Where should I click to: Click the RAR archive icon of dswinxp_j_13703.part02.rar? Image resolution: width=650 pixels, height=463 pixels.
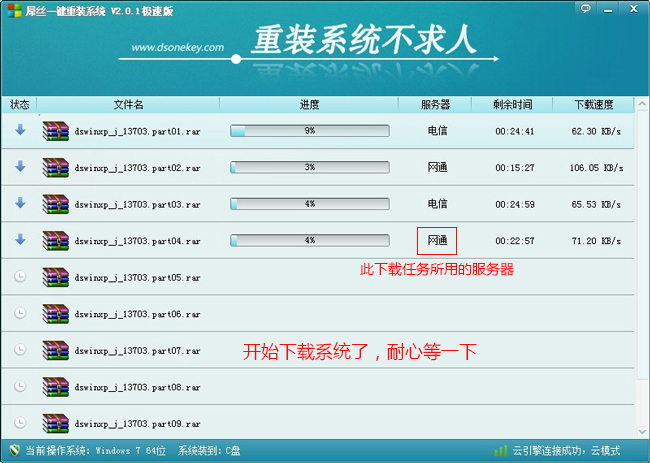pos(55,167)
